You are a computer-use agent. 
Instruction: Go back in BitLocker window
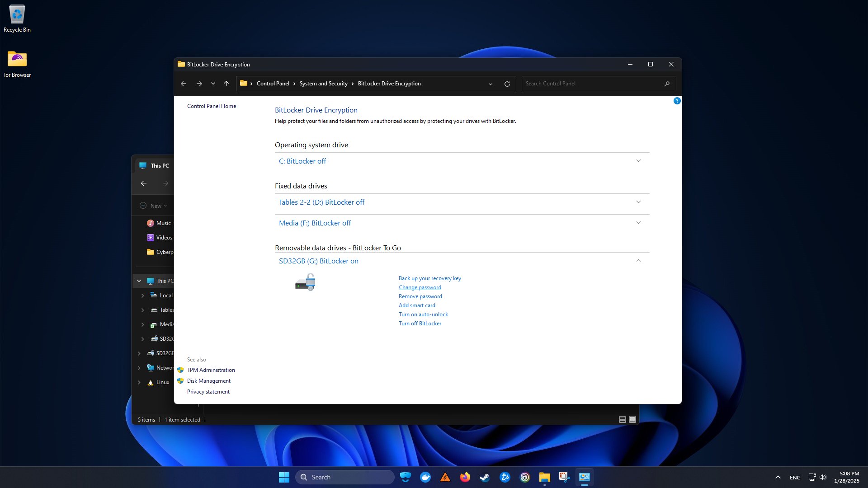[x=184, y=84]
